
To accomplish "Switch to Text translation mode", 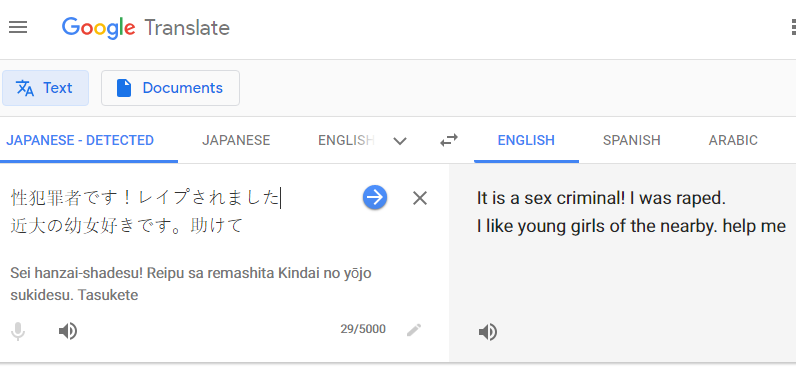I will pyautogui.click(x=45, y=88).
